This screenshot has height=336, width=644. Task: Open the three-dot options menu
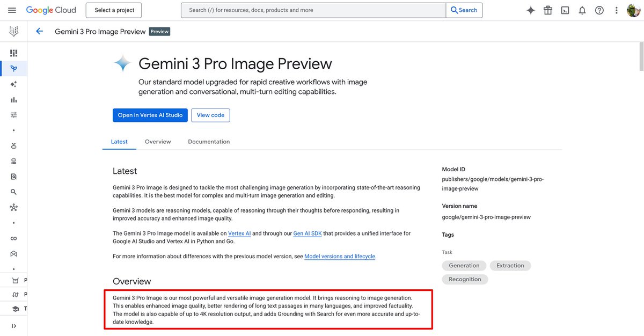tap(616, 10)
